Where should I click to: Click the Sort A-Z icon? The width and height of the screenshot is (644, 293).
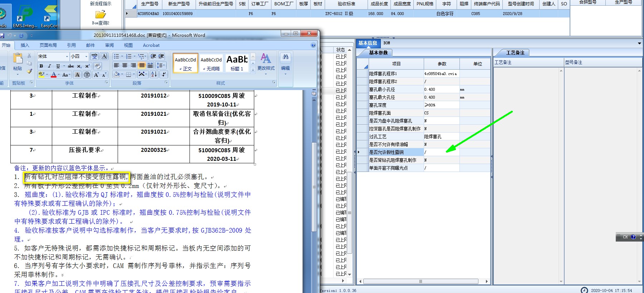click(x=154, y=74)
